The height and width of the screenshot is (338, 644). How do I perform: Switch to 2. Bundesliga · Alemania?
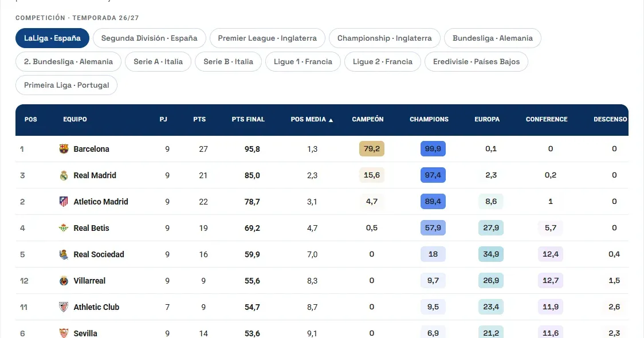click(x=68, y=62)
